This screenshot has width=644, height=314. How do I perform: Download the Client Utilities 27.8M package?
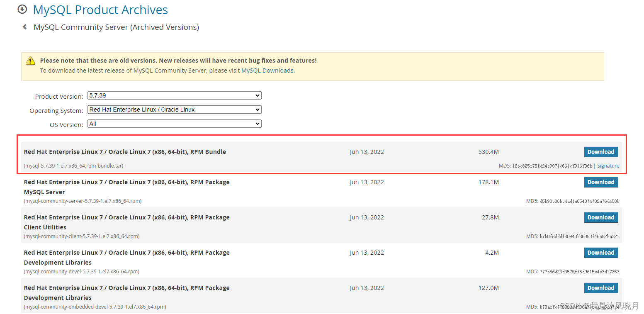[601, 217]
